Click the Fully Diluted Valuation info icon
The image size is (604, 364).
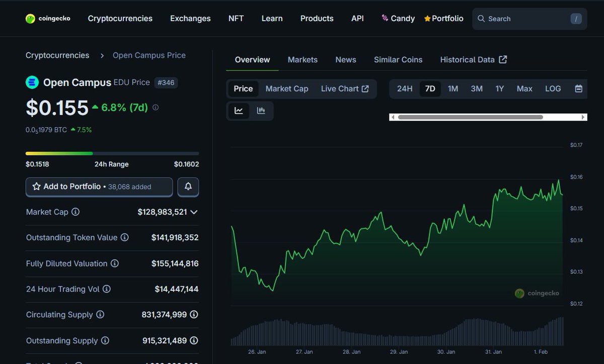coord(115,263)
